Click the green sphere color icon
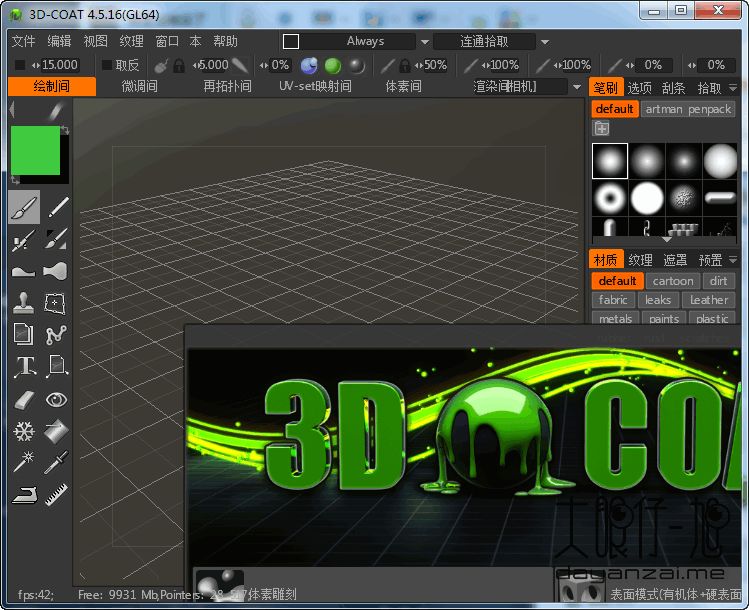Screen dimensions: 749x610 (x=333, y=65)
